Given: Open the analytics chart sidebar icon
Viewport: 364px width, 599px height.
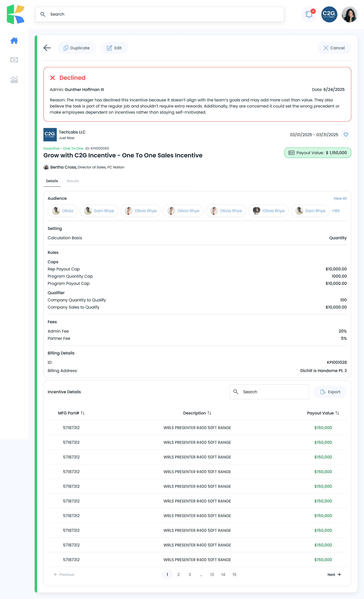Looking at the screenshot, I should coord(14,80).
